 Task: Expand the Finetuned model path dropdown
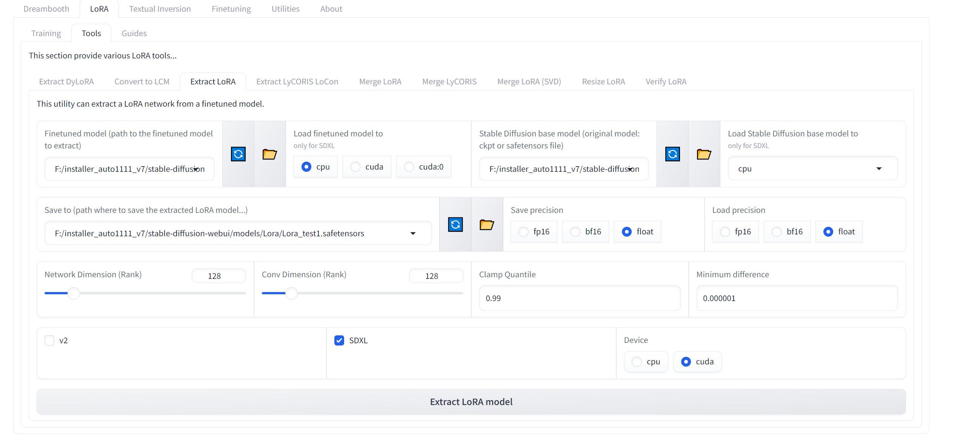(x=196, y=169)
